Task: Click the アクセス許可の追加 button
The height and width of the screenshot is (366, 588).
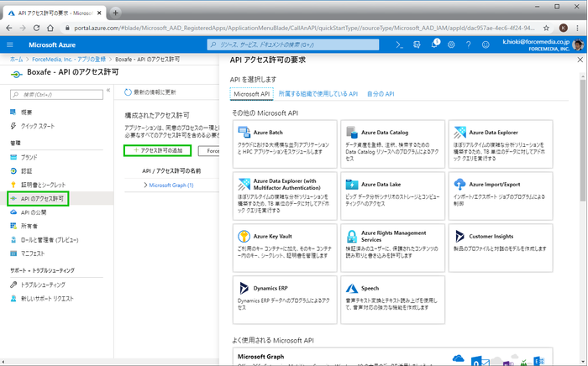Action: (158, 150)
